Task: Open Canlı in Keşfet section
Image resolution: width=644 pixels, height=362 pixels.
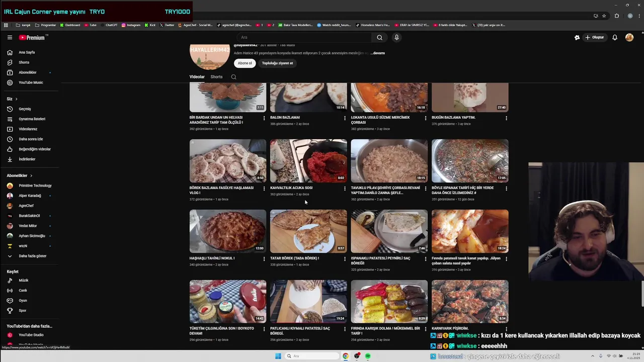Action: [x=23, y=290]
